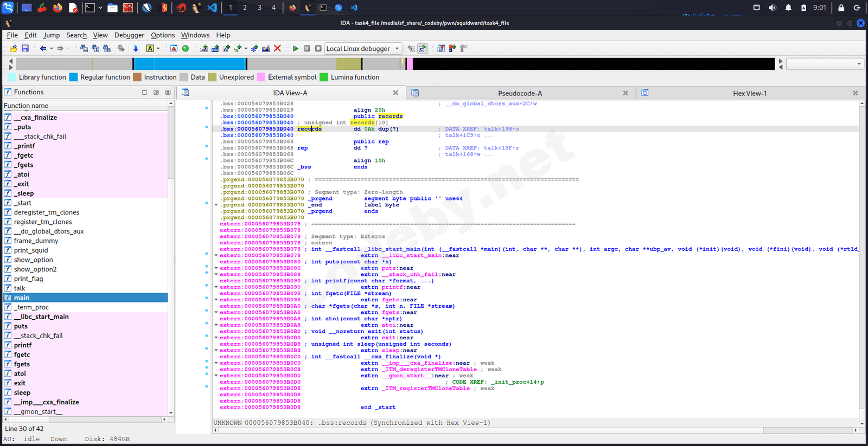This screenshot has width=868, height=446.
Task: Click the green circle toolbar icon
Action: coord(186,49)
